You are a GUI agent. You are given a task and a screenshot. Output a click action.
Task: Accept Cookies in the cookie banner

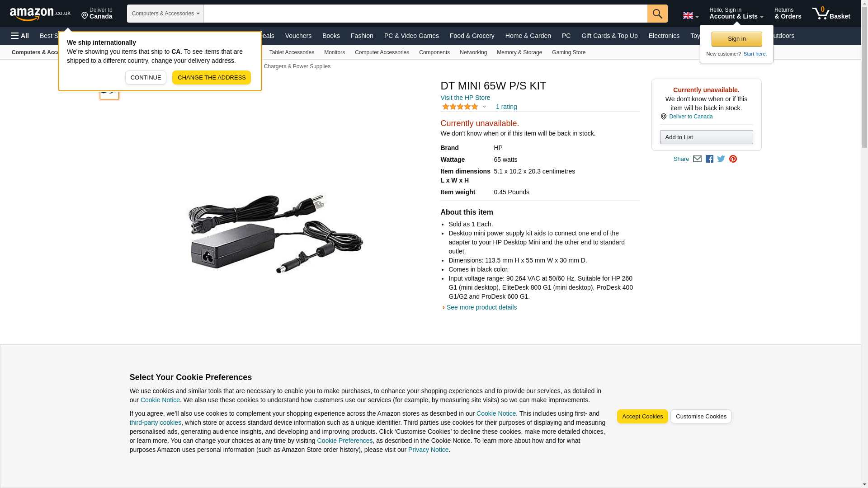[x=642, y=416]
